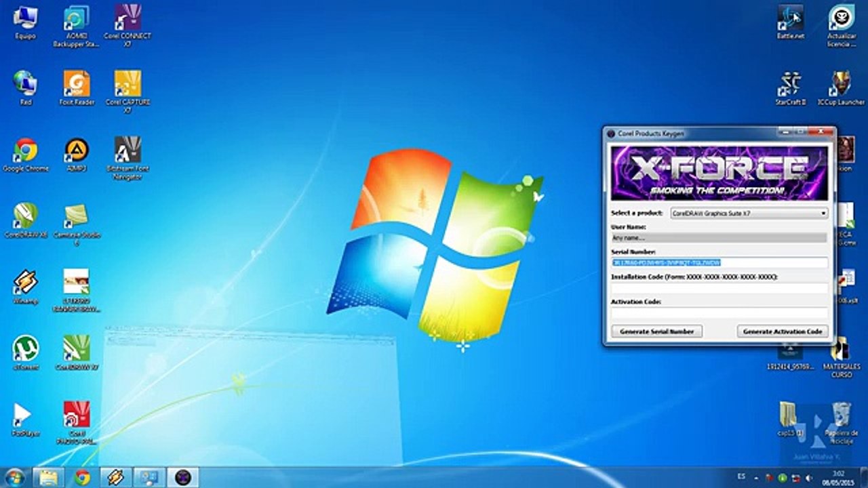
Task: Open Winamp desktop shortcut
Action: click(x=25, y=287)
